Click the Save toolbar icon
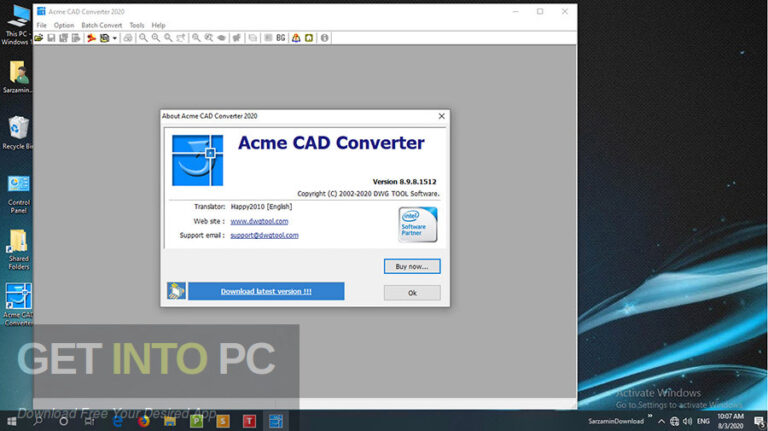 [51, 38]
